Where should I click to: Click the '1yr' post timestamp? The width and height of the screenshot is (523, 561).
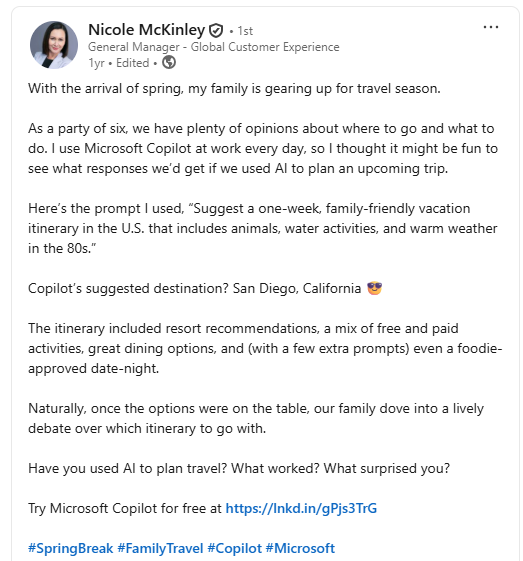97,63
